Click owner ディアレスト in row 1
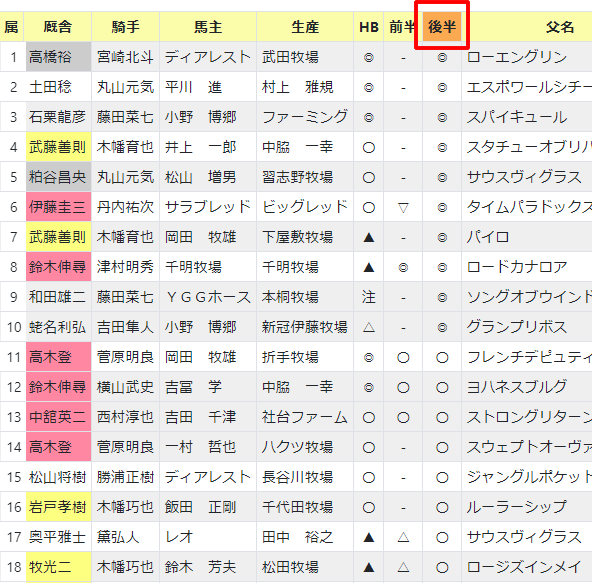 (x=208, y=57)
